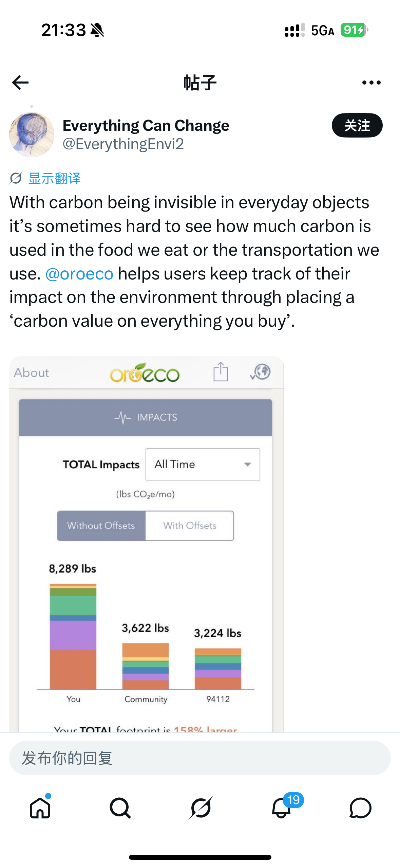Tap the IMPACTS tab header

[146, 417]
